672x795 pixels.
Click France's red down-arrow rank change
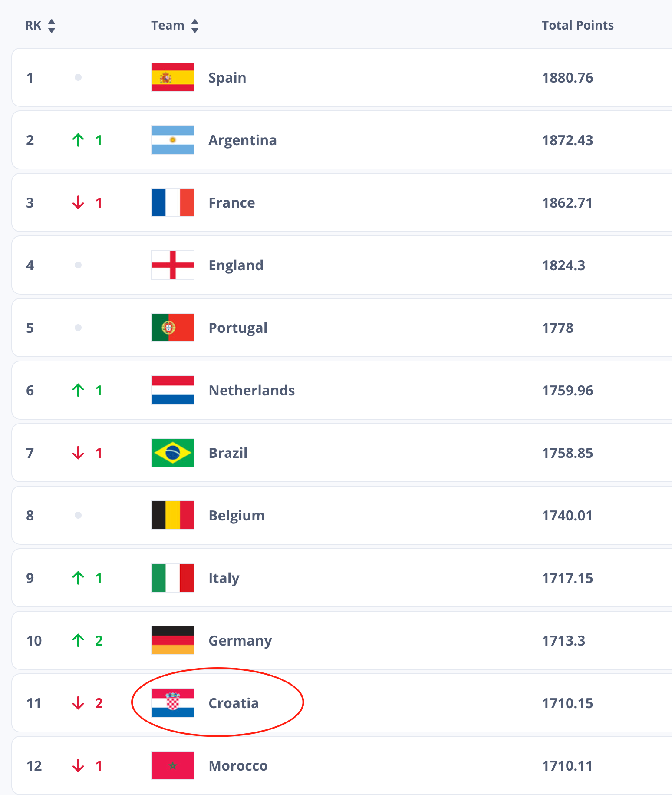pos(78,202)
